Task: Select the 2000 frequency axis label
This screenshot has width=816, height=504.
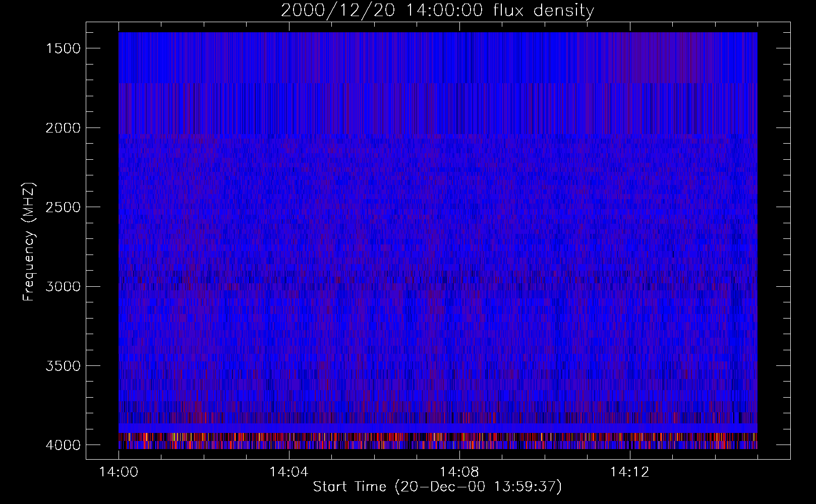Action: [63, 128]
